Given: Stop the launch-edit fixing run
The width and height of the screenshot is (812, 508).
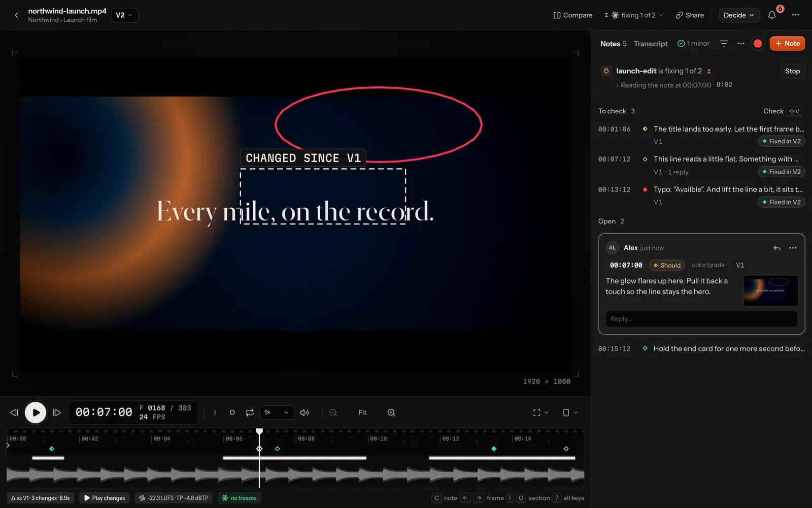Looking at the screenshot, I should (x=792, y=71).
